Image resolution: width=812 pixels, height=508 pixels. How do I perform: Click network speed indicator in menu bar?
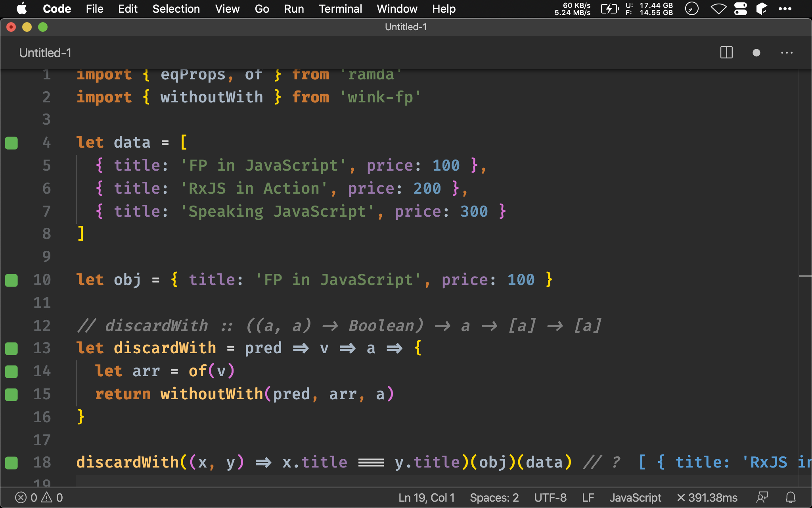pyautogui.click(x=572, y=9)
